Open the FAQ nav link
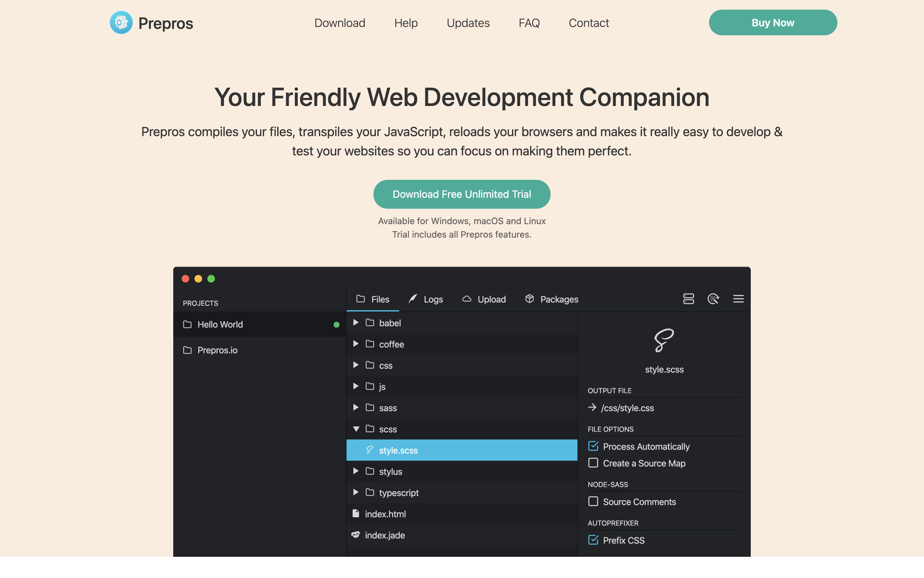This screenshot has height=578, width=924. (529, 23)
